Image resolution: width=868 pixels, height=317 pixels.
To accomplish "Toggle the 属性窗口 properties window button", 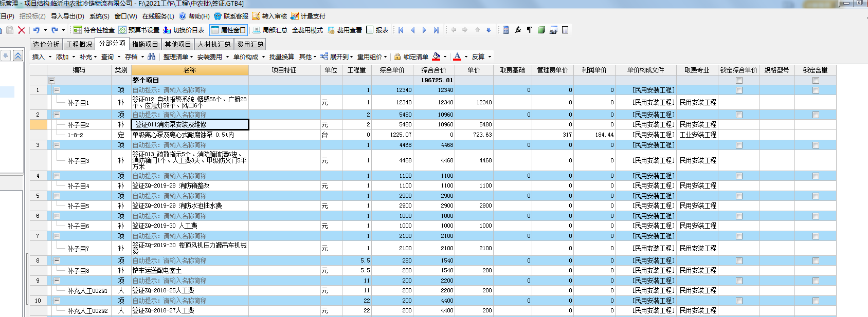I will click(x=228, y=30).
